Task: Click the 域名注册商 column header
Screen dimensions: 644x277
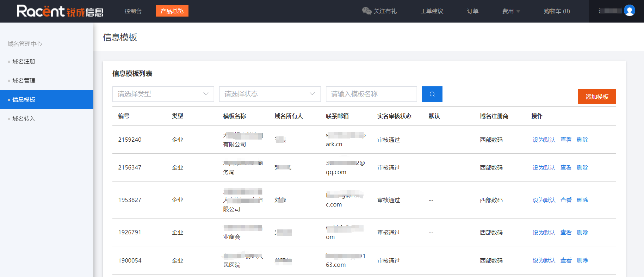Action: [494, 116]
